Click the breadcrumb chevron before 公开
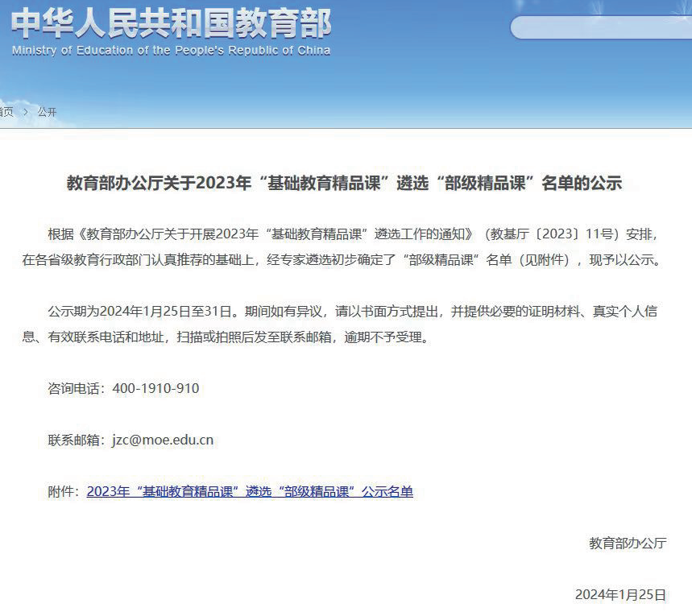Viewport: 692px width, 616px height. click(26, 112)
